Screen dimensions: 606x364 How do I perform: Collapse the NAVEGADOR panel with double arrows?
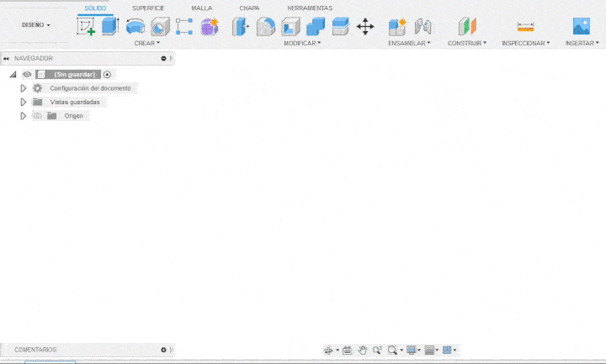point(7,59)
